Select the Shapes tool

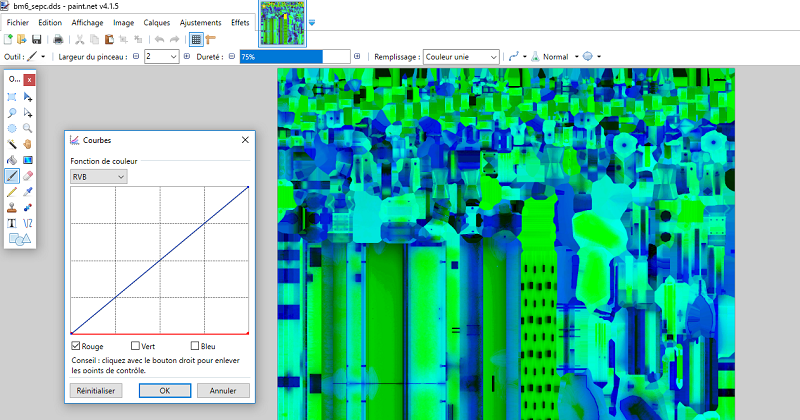(x=19, y=239)
